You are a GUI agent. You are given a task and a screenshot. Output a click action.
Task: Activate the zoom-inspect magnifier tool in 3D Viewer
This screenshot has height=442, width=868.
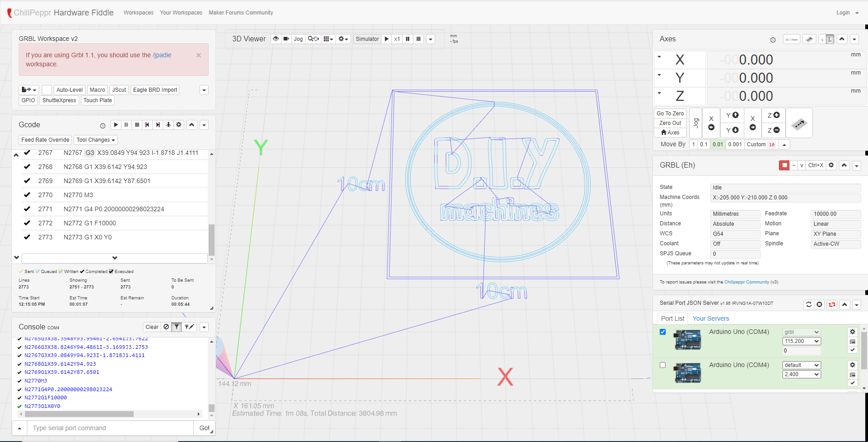(313, 39)
